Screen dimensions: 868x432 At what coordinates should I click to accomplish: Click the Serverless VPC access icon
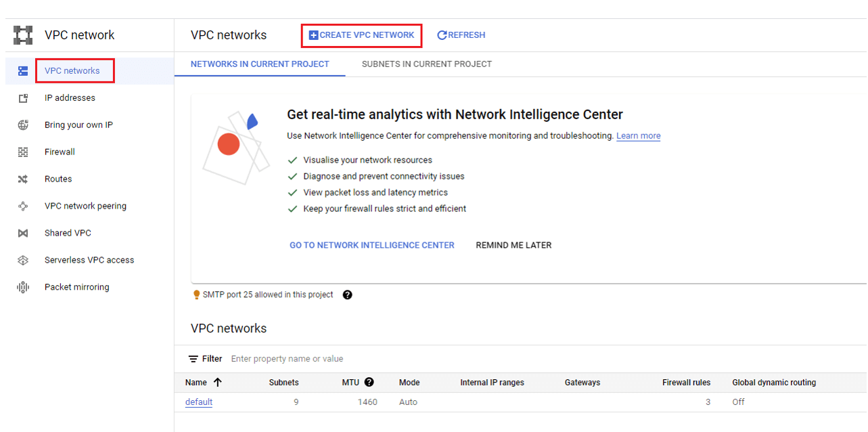(x=23, y=261)
